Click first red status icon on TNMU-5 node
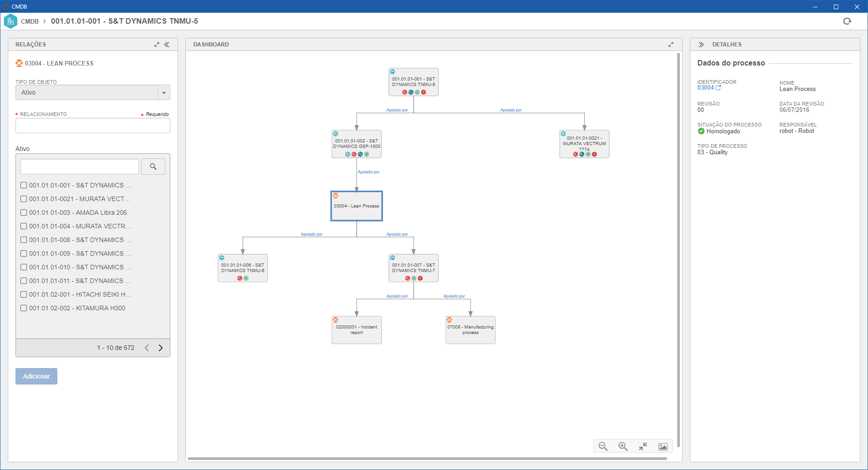Viewport: 868px width, 470px height. [404, 92]
